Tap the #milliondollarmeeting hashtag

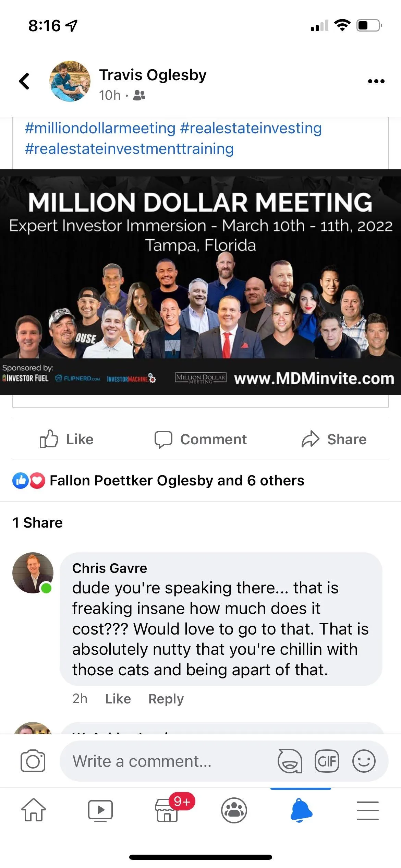coord(100,128)
